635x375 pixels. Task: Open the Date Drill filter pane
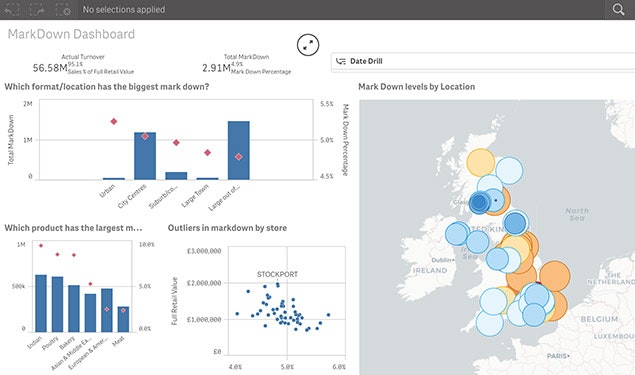point(483,62)
